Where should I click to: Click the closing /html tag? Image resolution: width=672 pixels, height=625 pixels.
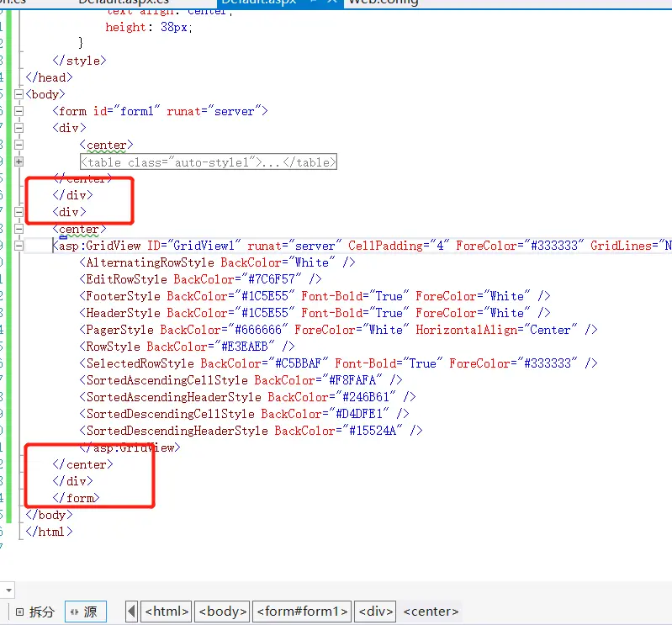point(49,532)
